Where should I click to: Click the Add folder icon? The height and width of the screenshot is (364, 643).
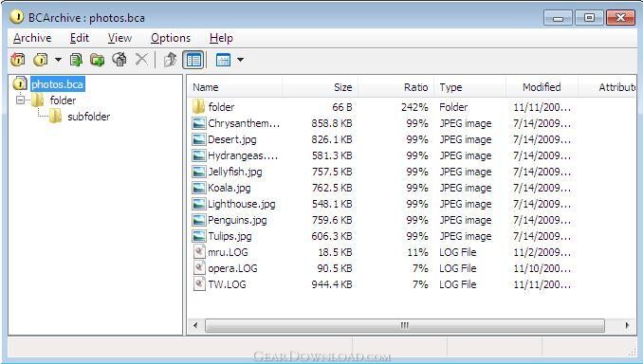click(x=97, y=60)
